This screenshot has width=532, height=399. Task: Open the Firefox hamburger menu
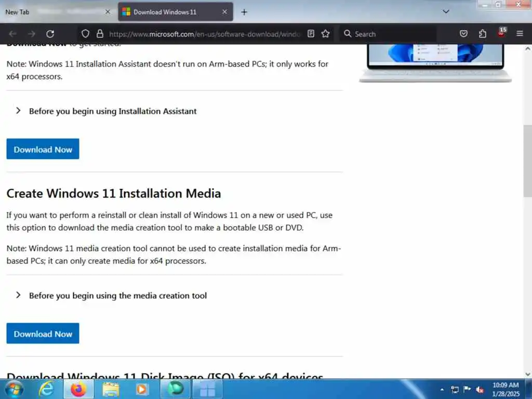(x=520, y=34)
